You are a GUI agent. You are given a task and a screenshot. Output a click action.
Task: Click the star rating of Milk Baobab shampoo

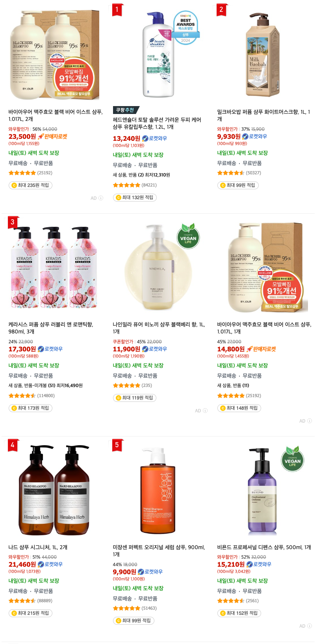[x=231, y=173]
